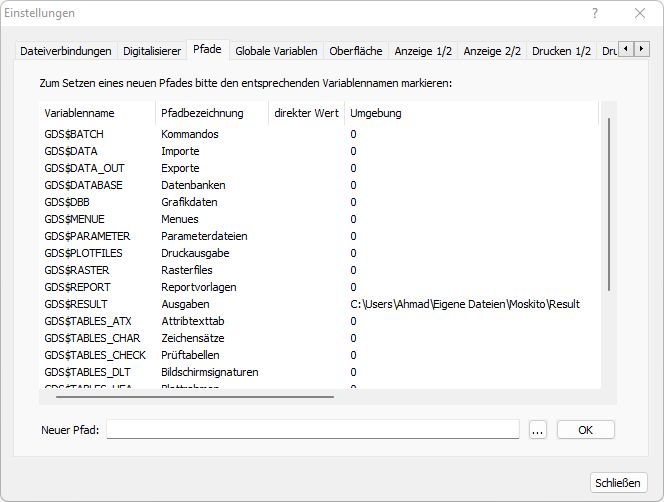
Task: Switch to Drucken 1/2 tab
Action: pyautogui.click(x=561, y=51)
